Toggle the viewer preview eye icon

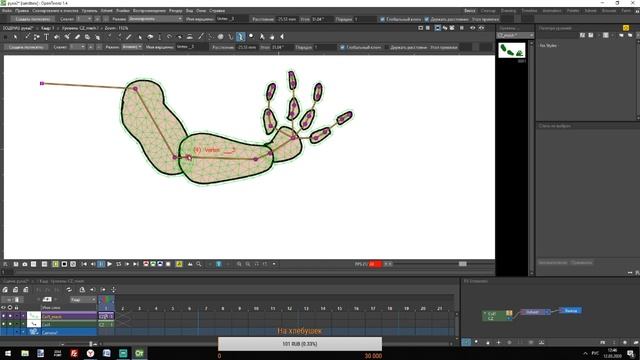click(x=472, y=28)
